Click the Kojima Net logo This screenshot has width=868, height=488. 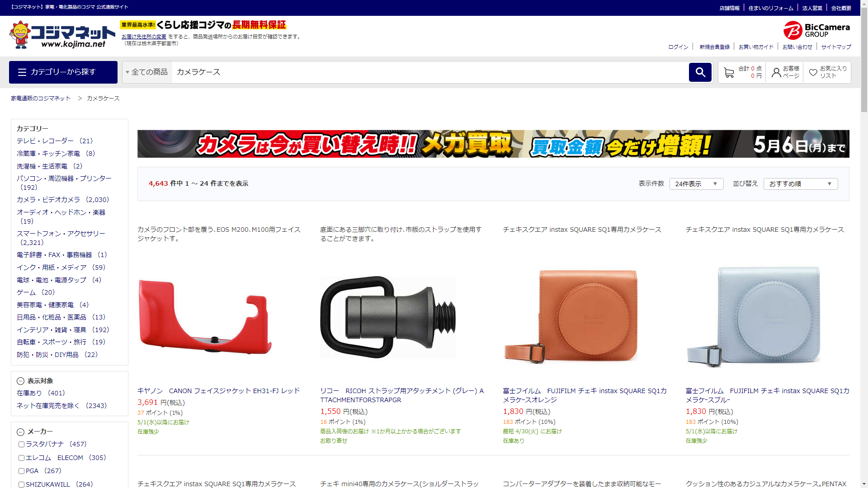tap(62, 35)
